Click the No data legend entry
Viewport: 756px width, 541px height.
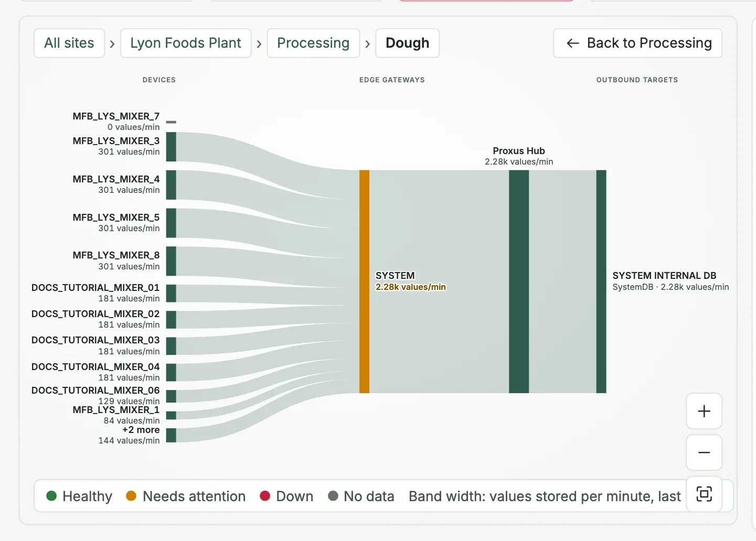pyautogui.click(x=361, y=496)
